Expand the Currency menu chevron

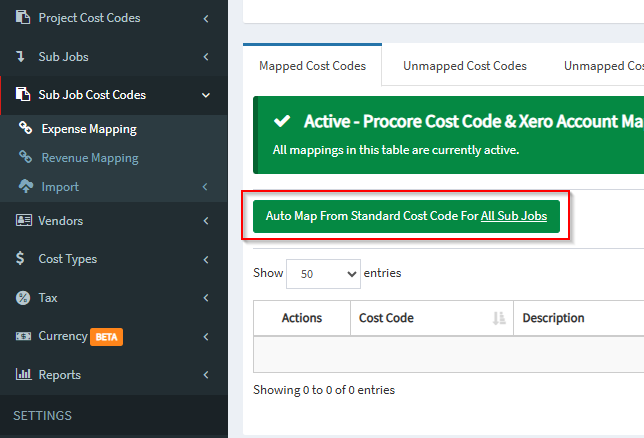206,337
